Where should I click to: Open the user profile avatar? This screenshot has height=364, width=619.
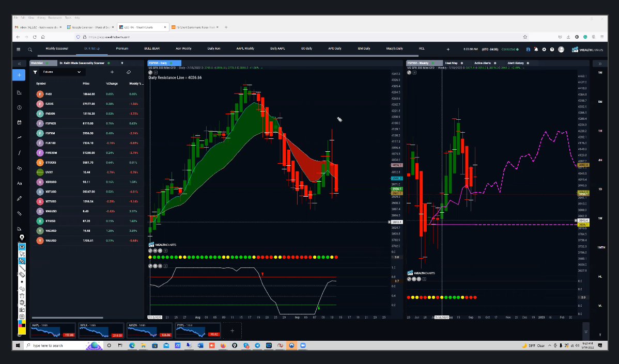click(x=561, y=49)
